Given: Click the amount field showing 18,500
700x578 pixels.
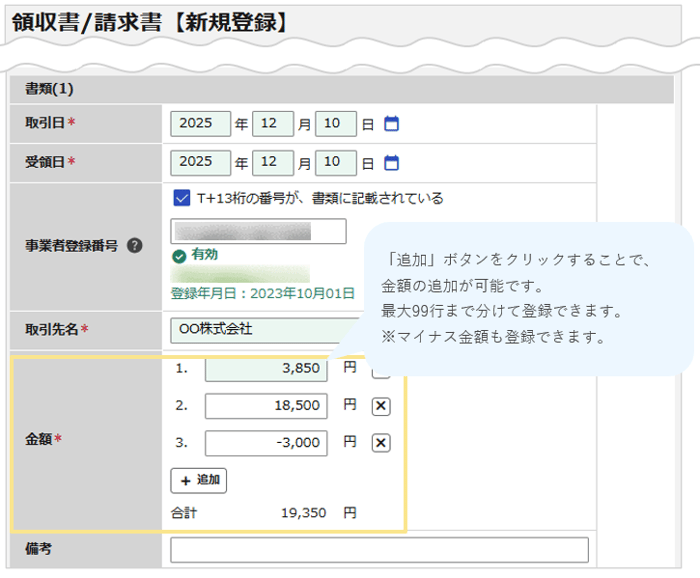Looking at the screenshot, I should (266, 406).
